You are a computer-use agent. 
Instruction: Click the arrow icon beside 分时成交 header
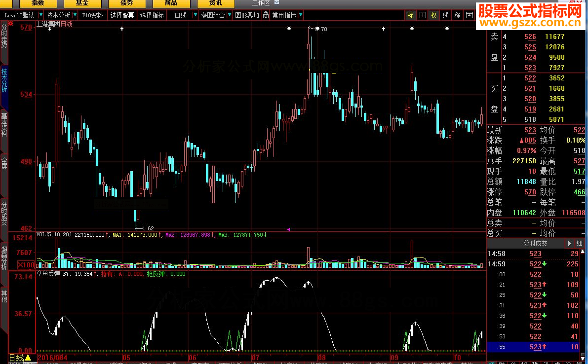[x=570, y=244]
